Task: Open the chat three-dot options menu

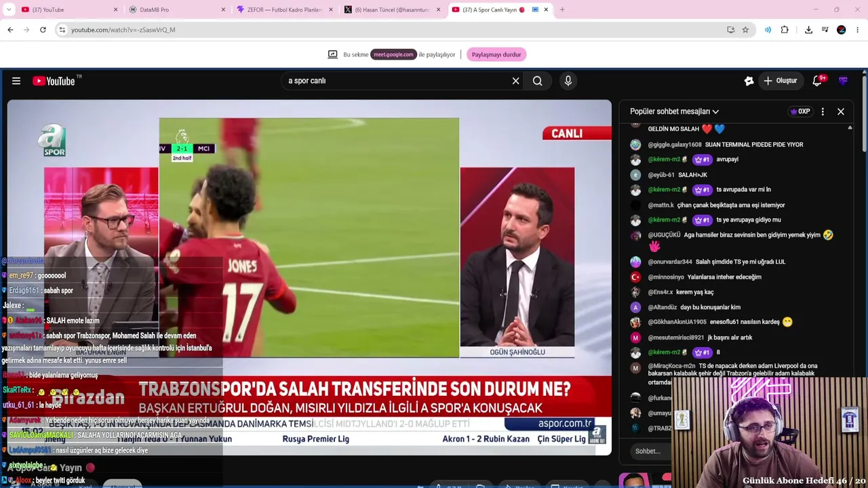Action: [823, 111]
